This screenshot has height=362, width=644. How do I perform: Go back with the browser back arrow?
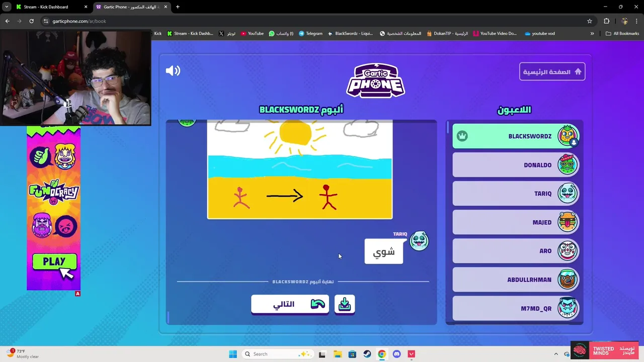[x=7, y=21]
